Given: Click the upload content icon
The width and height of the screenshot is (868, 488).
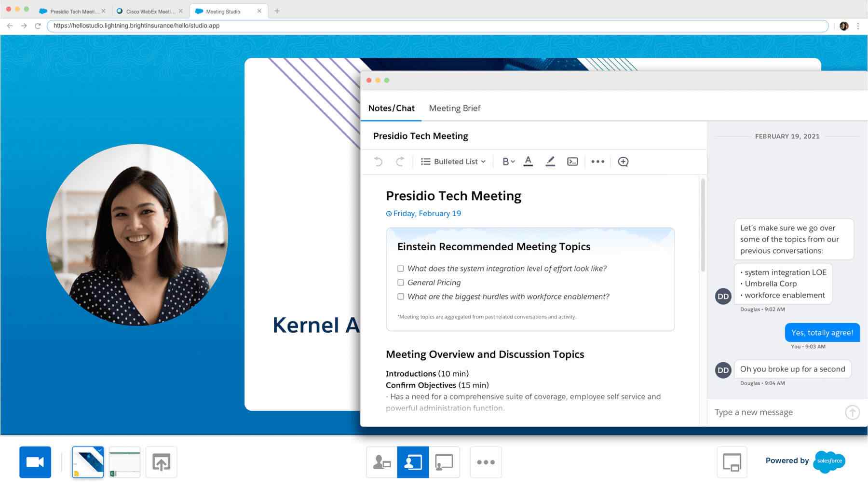Looking at the screenshot, I should 162,462.
